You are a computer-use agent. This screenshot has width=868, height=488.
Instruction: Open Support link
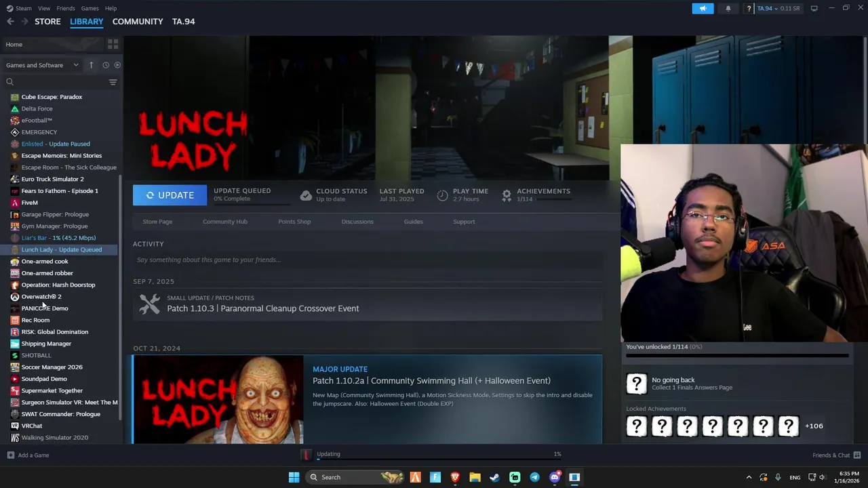tap(464, 222)
